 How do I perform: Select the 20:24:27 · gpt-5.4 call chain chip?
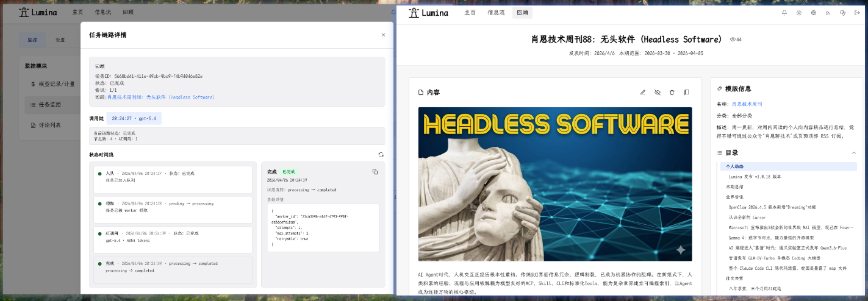click(x=134, y=119)
